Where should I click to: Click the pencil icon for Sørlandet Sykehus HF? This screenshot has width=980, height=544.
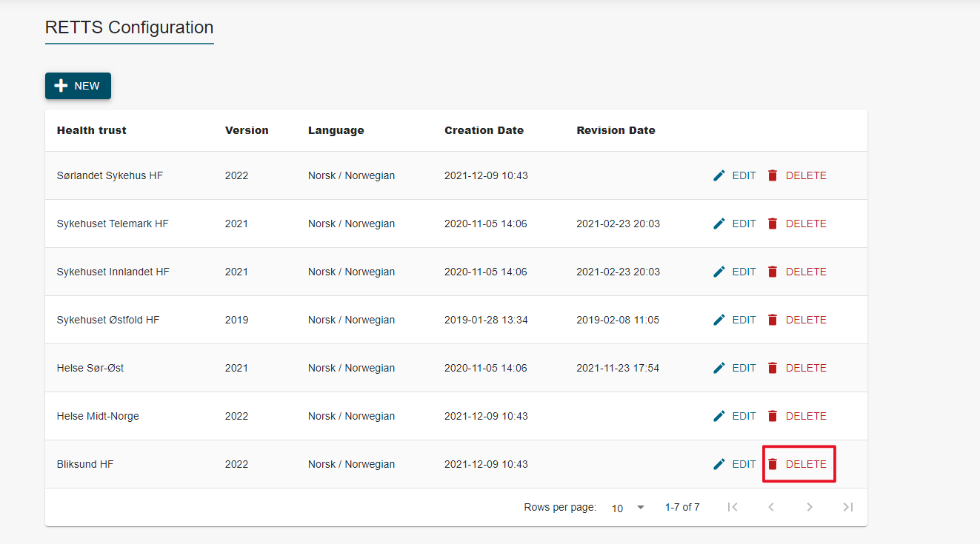coord(719,175)
